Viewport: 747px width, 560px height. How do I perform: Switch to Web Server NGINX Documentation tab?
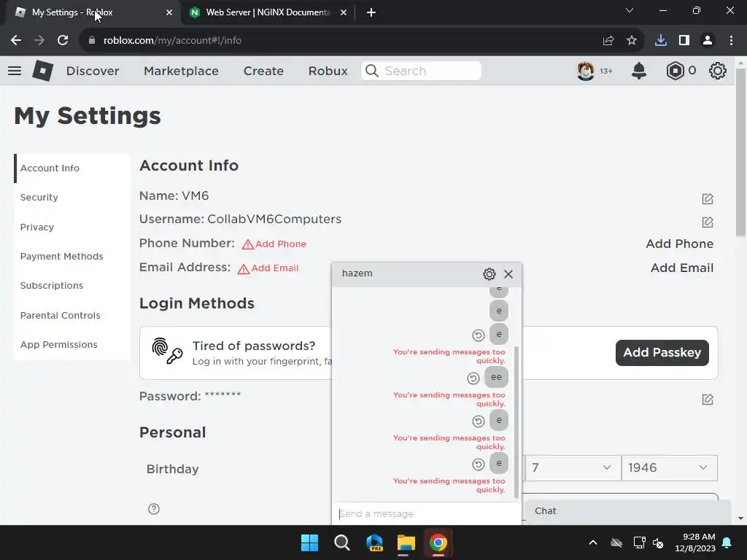[x=268, y=12]
